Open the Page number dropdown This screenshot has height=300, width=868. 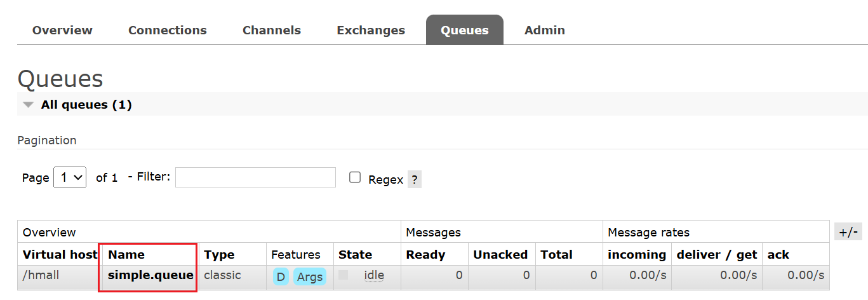click(x=70, y=177)
